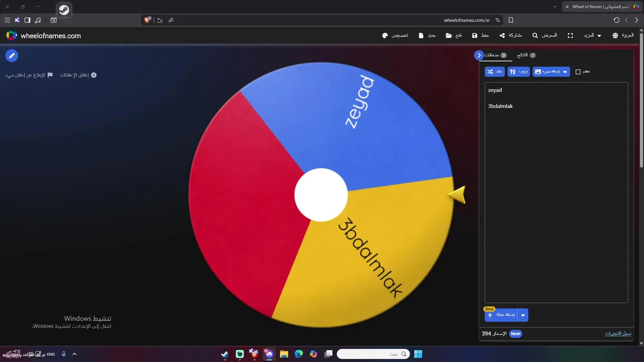Click the taskbar search box
The height and width of the screenshot is (362, 644).
point(373,354)
